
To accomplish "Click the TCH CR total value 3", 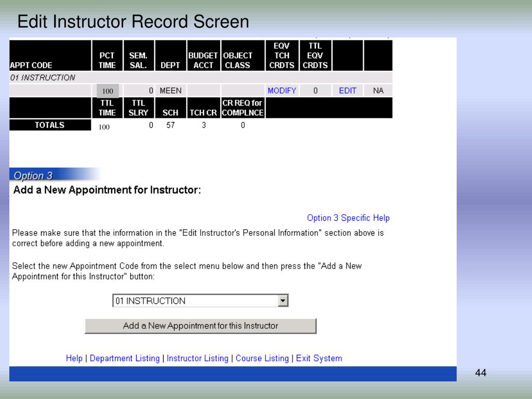I will 204,125.
